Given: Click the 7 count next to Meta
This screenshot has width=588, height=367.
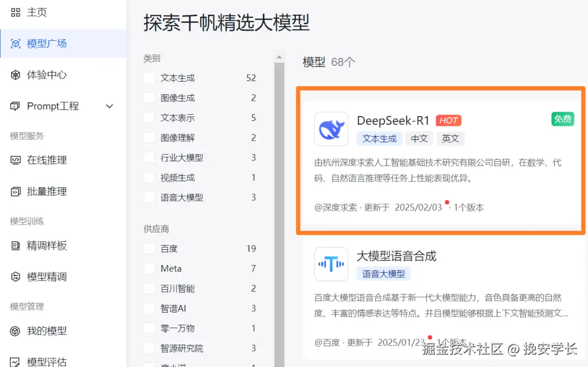Looking at the screenshot, I should point(254,268).
